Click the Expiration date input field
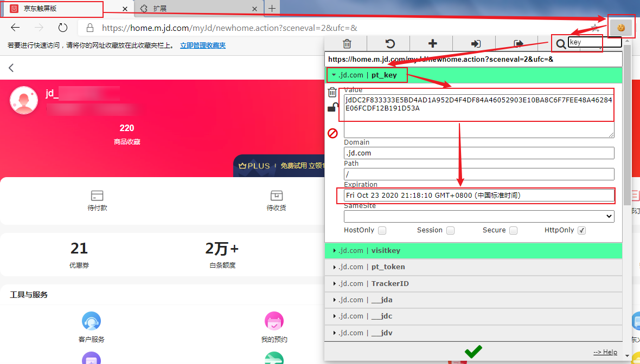Viewport: 640px width, 364px height. coord(479,196)
